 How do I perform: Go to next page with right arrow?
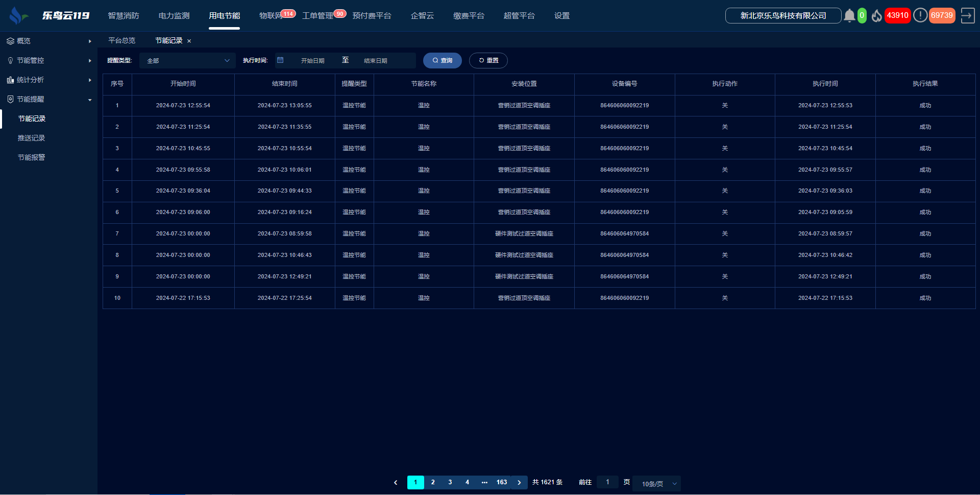pos(519,482)
